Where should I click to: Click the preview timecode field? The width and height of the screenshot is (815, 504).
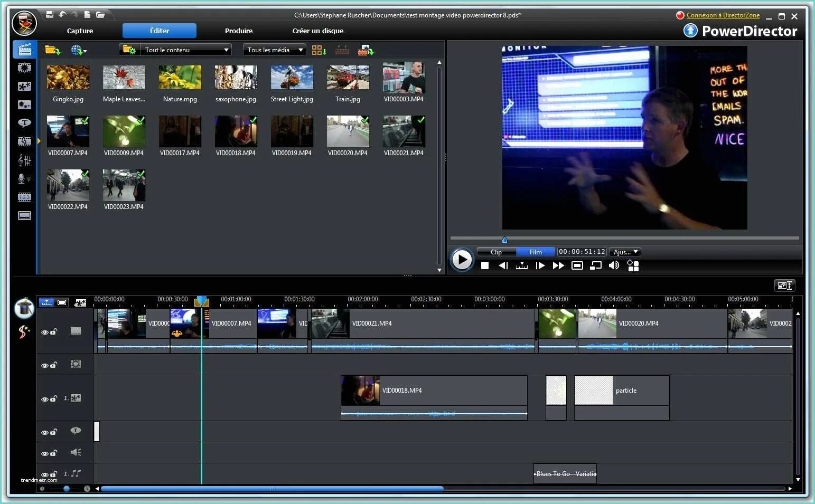point(582,252)
